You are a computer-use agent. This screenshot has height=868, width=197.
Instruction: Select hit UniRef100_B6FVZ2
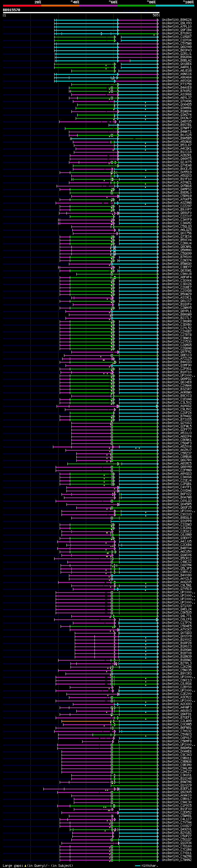(176, 494)
